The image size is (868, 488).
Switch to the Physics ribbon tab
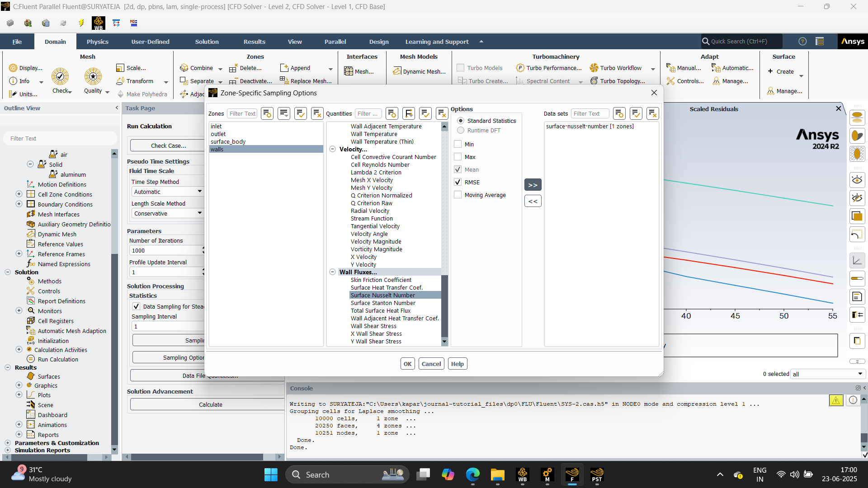[98, 42]
